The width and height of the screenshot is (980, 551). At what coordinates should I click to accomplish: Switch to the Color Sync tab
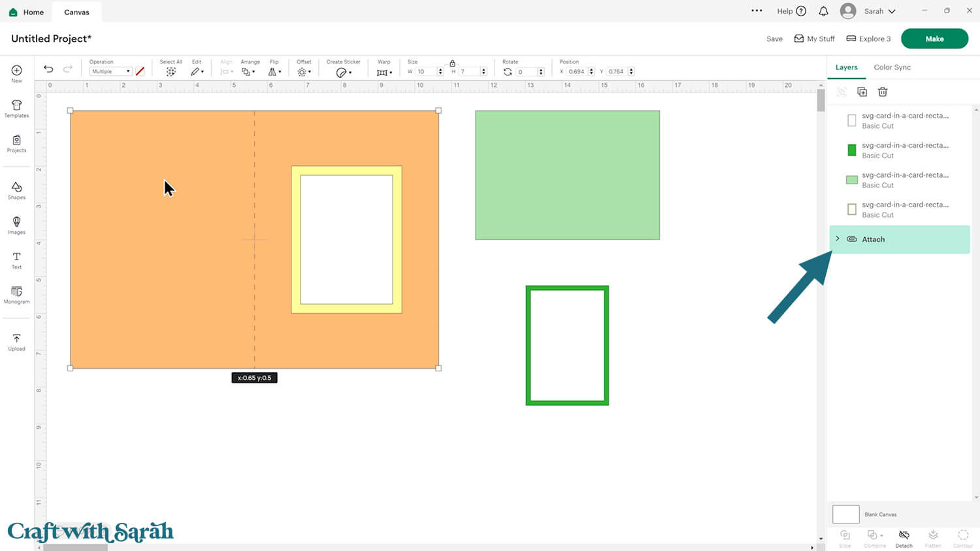click(892, 67)
